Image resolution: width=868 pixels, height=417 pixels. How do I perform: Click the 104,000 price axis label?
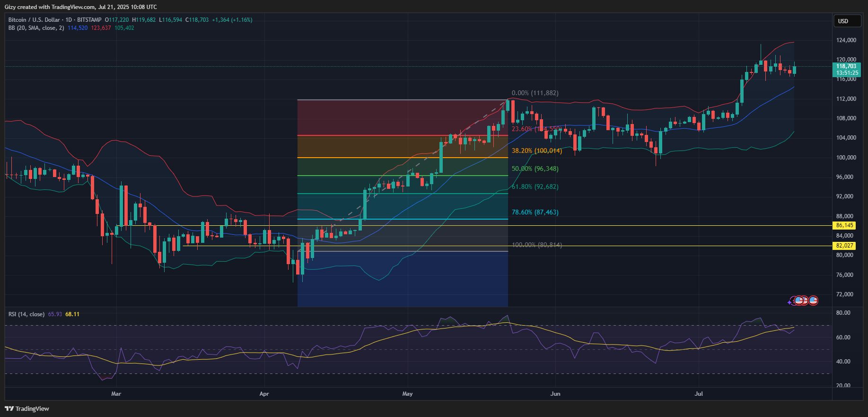pyautogui.click(x=846, y=138)
